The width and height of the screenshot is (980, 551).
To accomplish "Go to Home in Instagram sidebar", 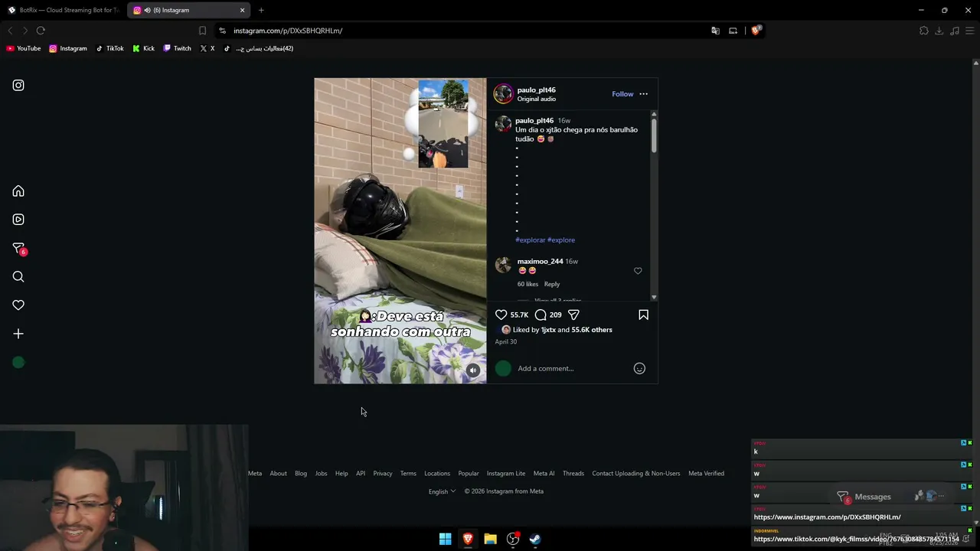I will coord(18,191).
